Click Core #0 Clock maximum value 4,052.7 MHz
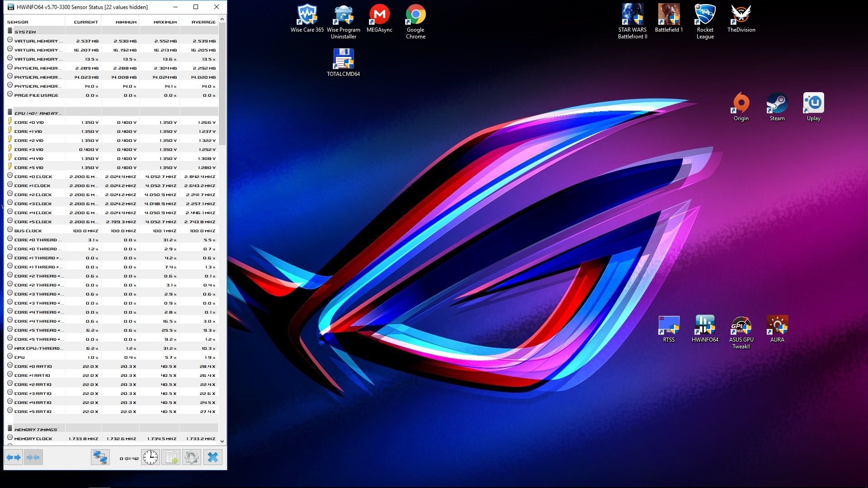This screenshot has height=488, width=868. 161,177
